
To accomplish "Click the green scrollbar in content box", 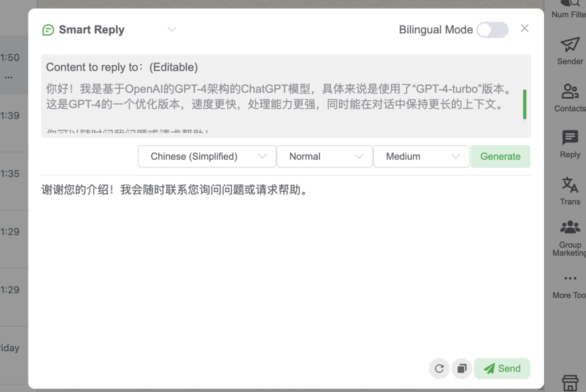I will point(525,104).
